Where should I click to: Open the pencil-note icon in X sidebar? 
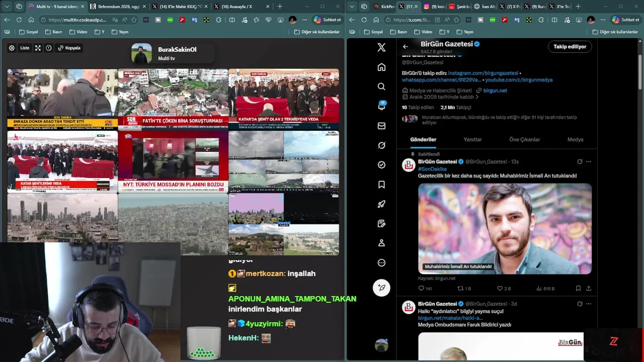point(381,223)
